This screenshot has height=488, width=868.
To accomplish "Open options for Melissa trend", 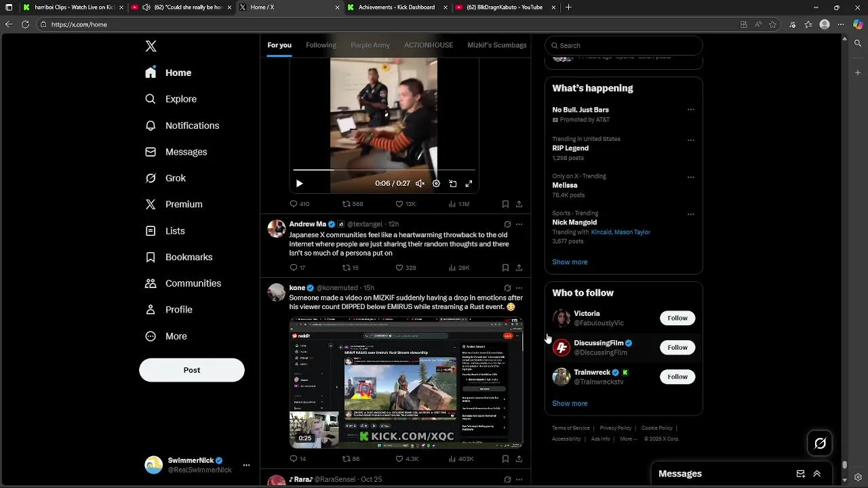I will pos(691,178).
